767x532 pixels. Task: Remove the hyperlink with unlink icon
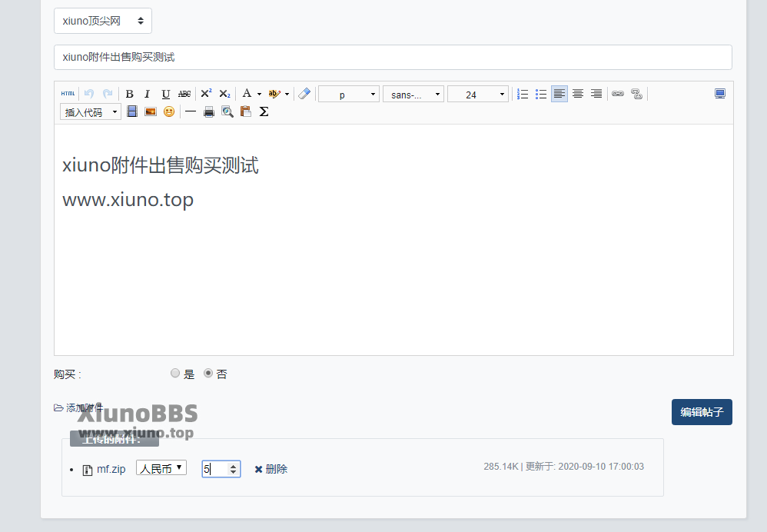[x=637, y=94]
